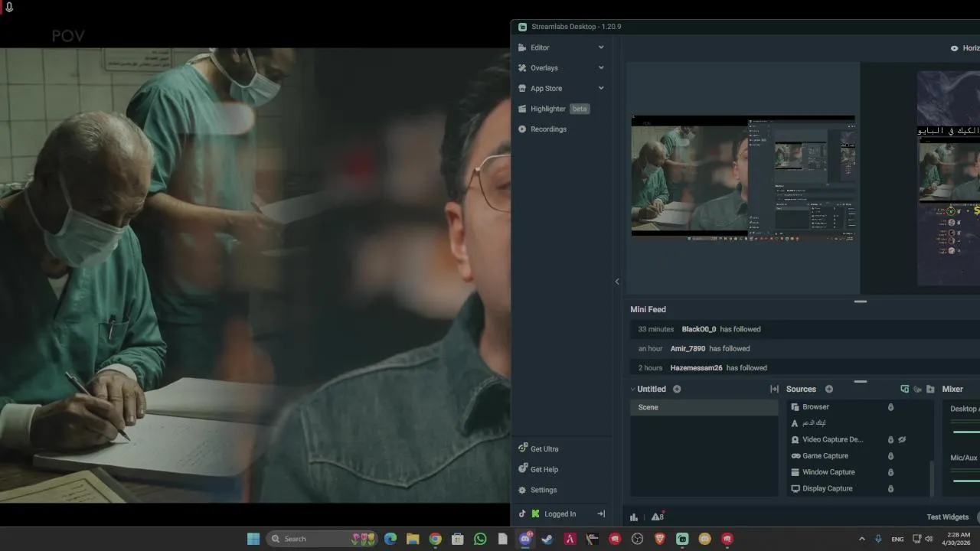Click the audio filter icon in Sources header
This screenshot has width=980, height=551.
pos(917,389)
